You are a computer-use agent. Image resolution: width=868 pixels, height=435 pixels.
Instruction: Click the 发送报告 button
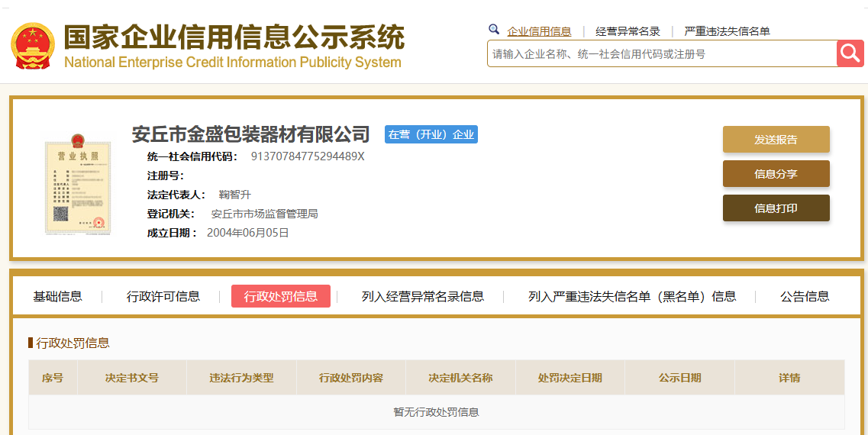pos(776,140)
